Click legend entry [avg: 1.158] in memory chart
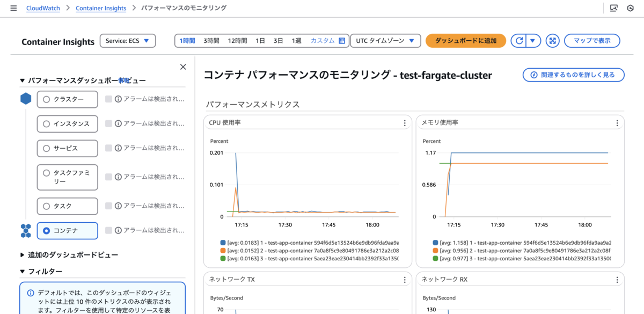Screen dimensions: 644x314 tap(525, 243)
